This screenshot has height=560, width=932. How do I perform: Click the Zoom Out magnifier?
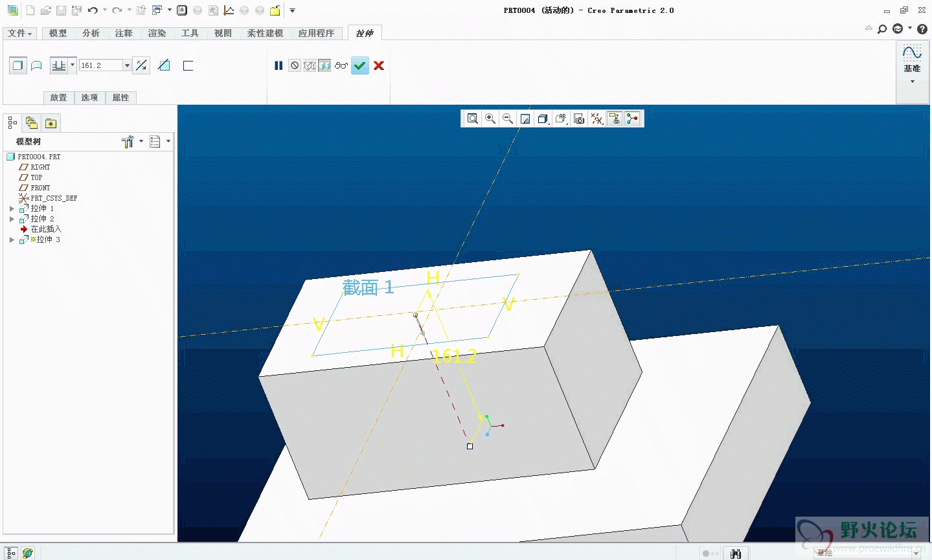[508, 118]
